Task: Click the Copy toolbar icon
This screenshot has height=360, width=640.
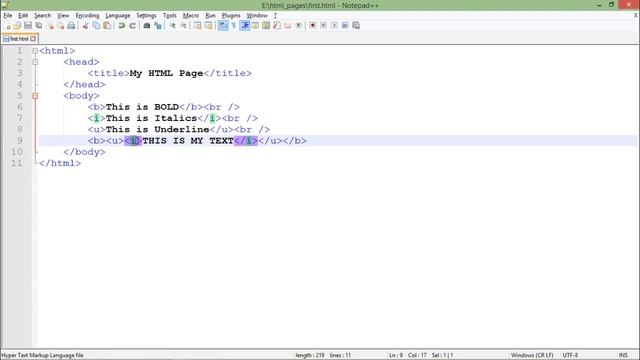Action: pyautogui.click(x=96, y=25)
